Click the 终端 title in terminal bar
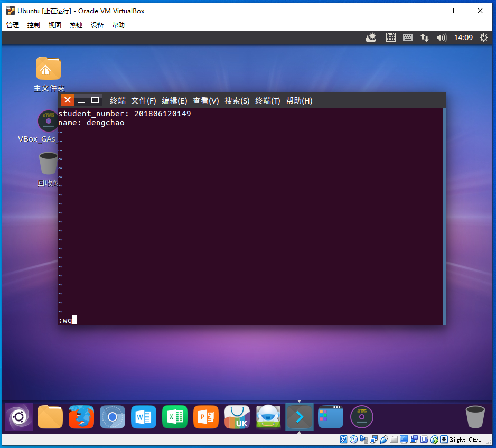The image size is (496, 448). pyautogui.click(x=118, y=100)
